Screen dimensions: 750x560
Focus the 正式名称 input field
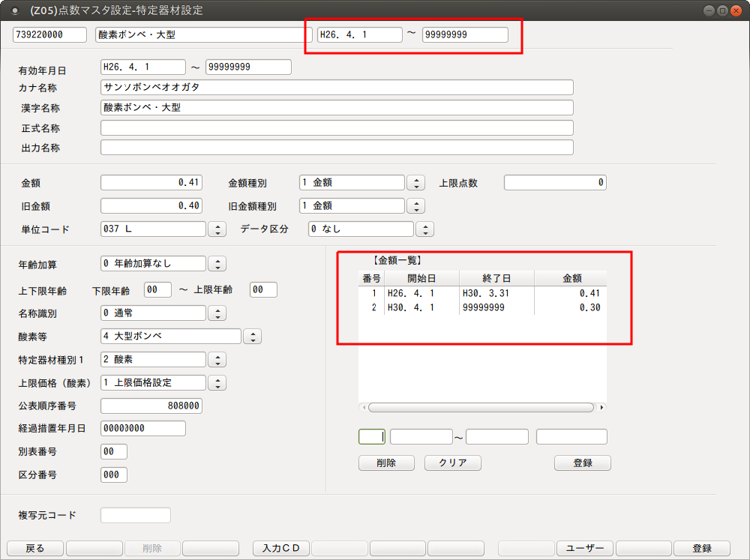[337, 128]
